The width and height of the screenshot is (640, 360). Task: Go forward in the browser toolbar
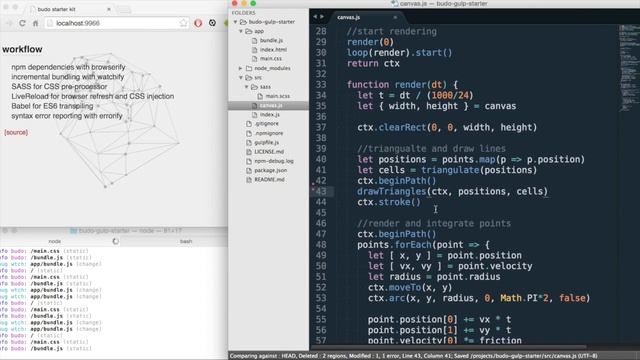[9, 23]
